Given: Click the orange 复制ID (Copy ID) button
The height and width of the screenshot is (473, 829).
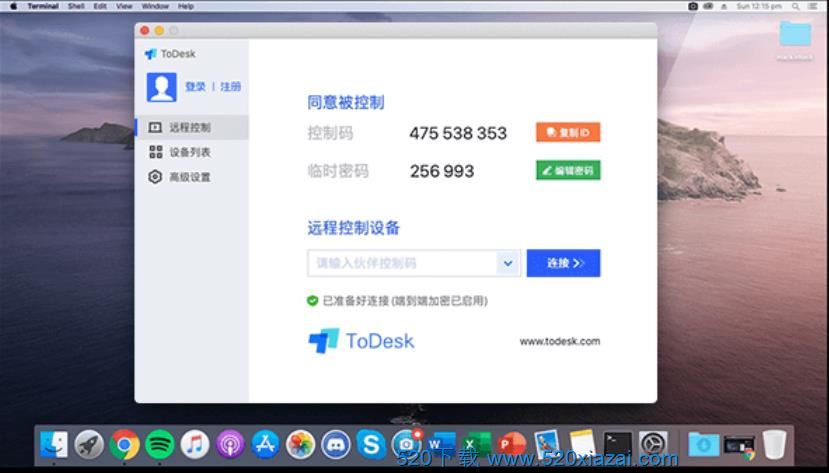Looking at the screenshot, I should tap(568, 132).
